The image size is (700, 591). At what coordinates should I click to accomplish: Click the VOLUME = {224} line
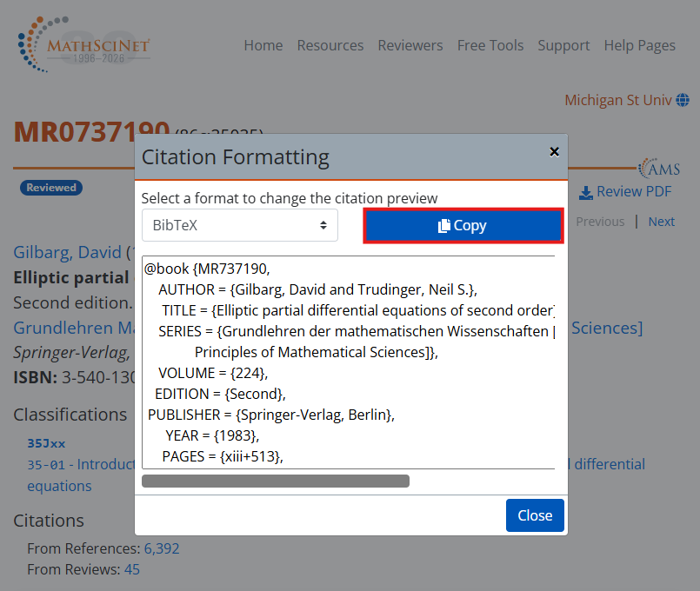213,373
